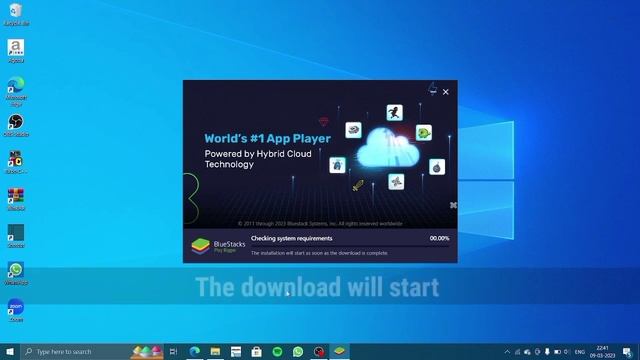Click the ENG language indicator
This screenshot has width=640, height=360.
click(x=580, y=352)
